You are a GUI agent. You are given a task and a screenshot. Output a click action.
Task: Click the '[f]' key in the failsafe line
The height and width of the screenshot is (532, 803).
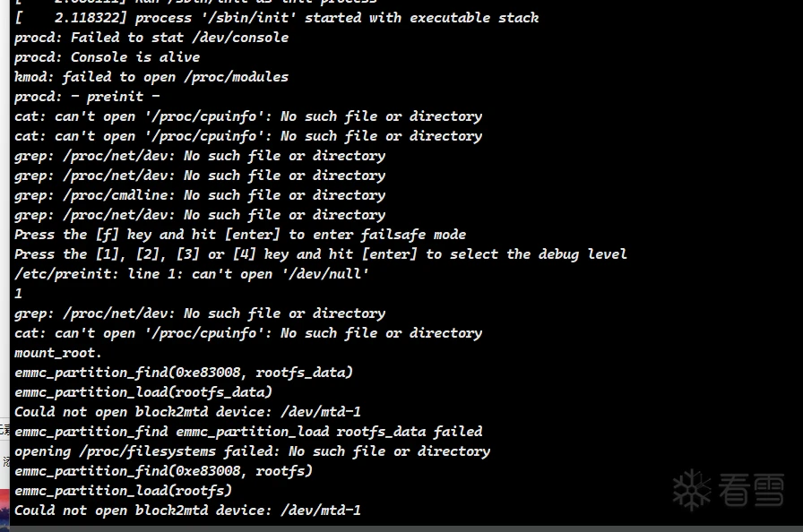click(x=107, y=235)
